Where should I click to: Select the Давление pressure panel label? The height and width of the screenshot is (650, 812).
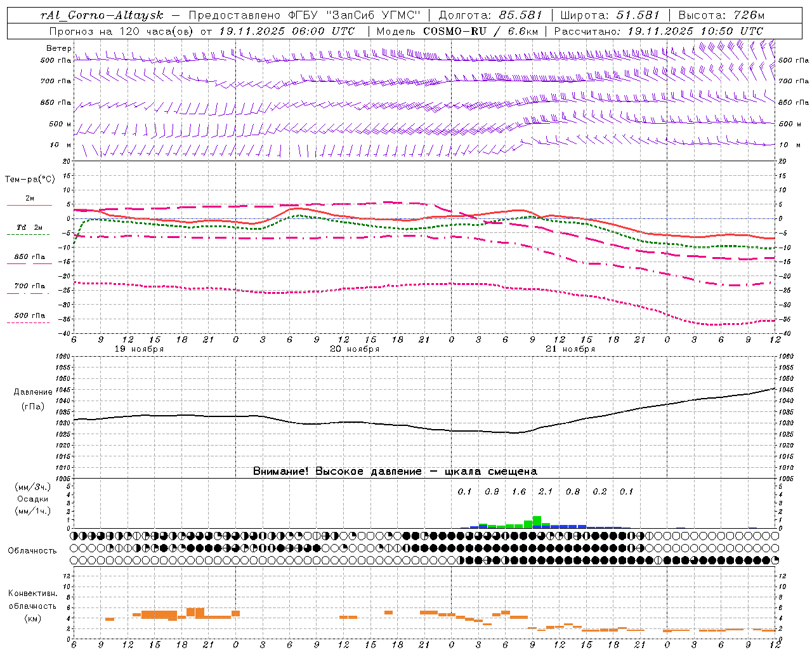coord(33,392)
